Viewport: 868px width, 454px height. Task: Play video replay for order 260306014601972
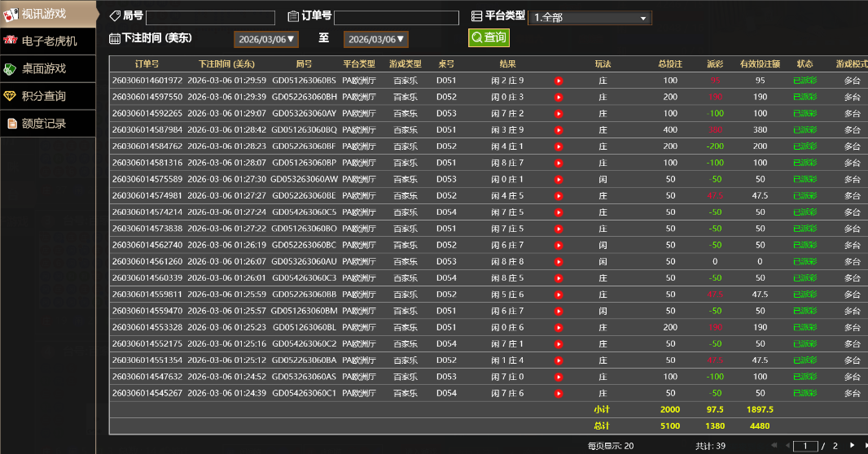559,81
